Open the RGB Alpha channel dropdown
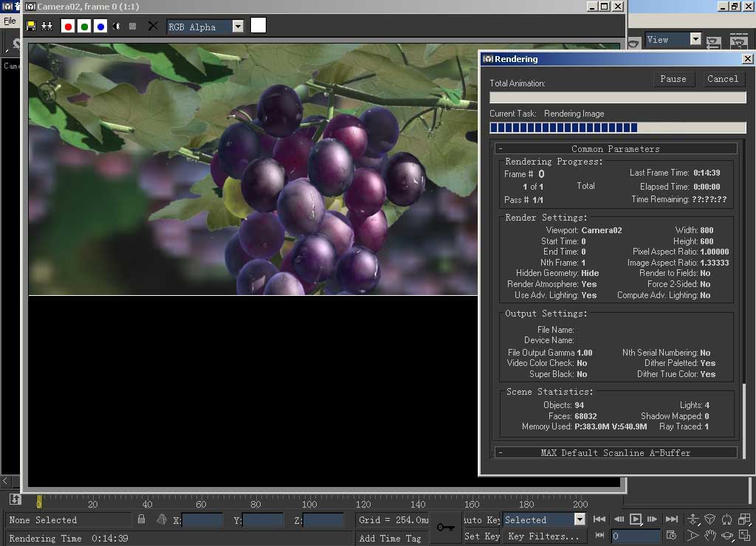The height and width of the screenshot is (546, 756). coord(238,27)
